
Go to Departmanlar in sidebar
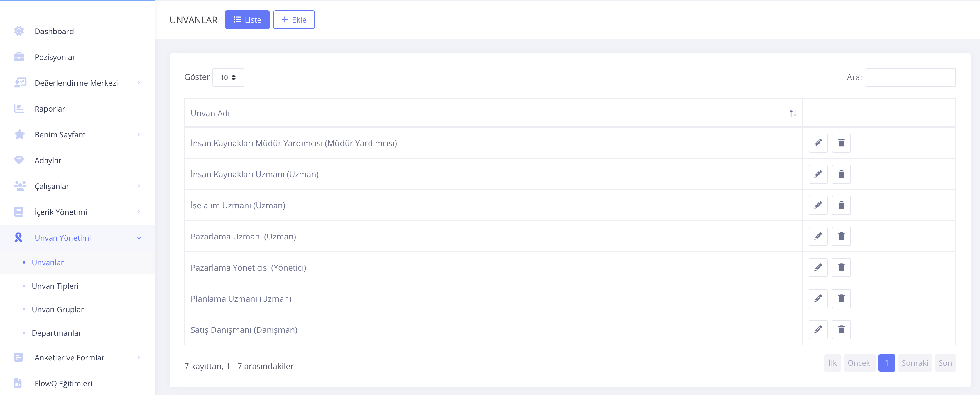pyautogui.click(x=56, y=333)
